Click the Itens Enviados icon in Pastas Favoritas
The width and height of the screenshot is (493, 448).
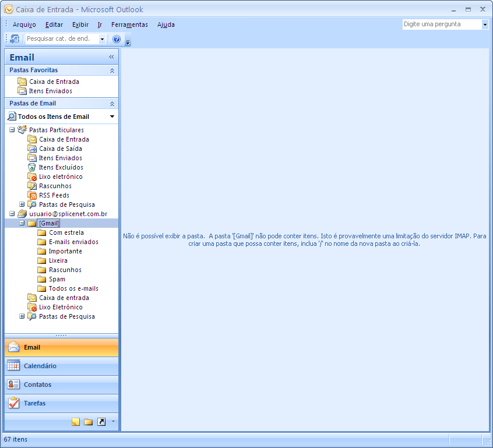click(22, 91)
